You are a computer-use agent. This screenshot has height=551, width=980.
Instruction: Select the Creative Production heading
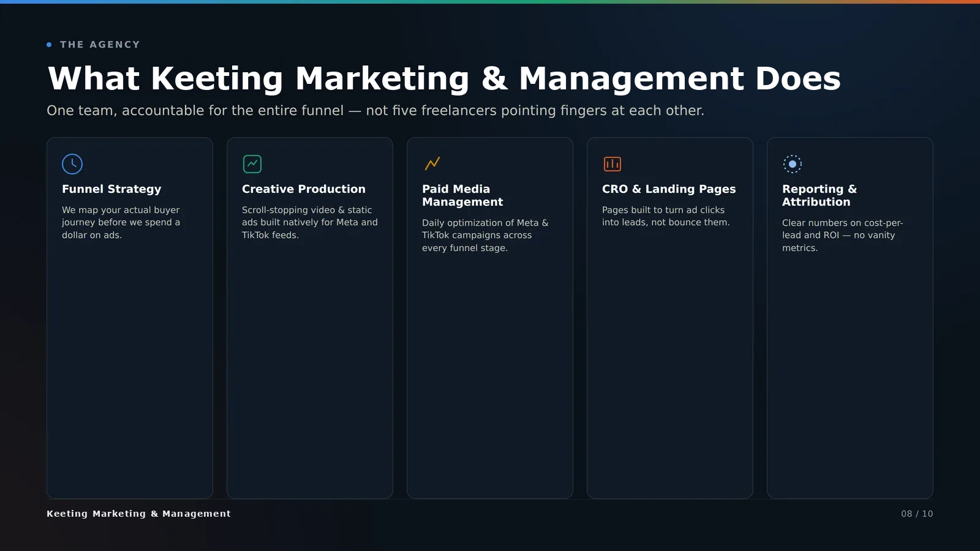point(304,189)
